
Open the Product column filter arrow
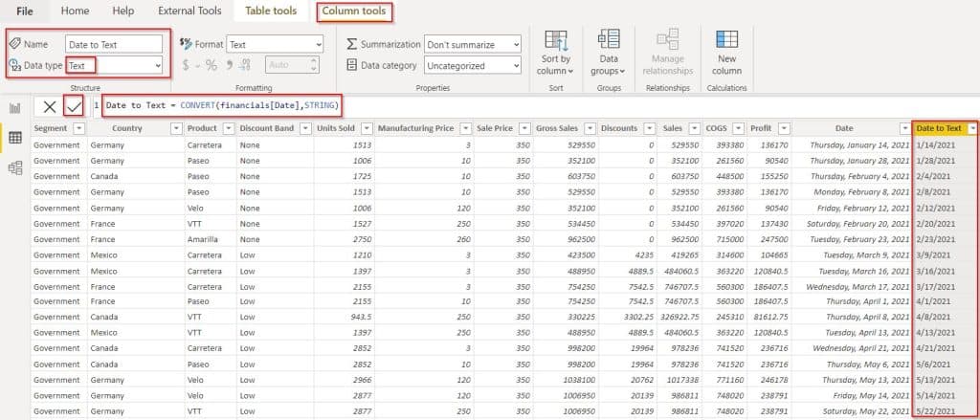(228, 128)
